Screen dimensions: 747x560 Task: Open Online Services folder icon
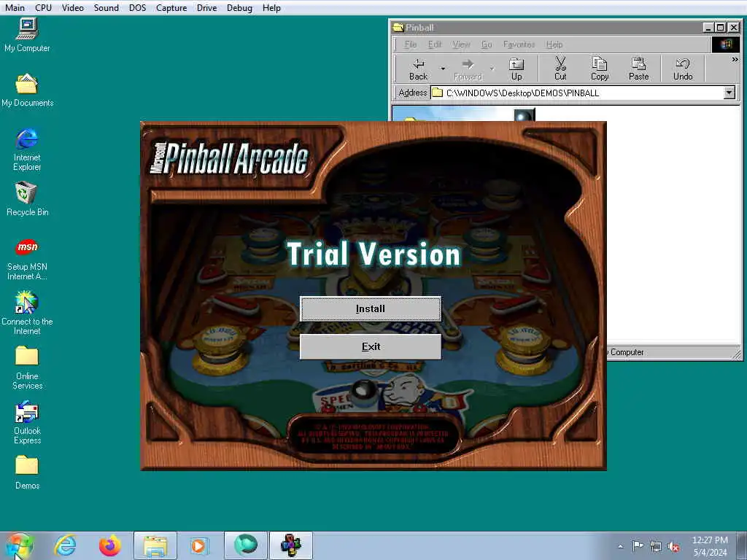pyautogui.click(x=27, y=368)
